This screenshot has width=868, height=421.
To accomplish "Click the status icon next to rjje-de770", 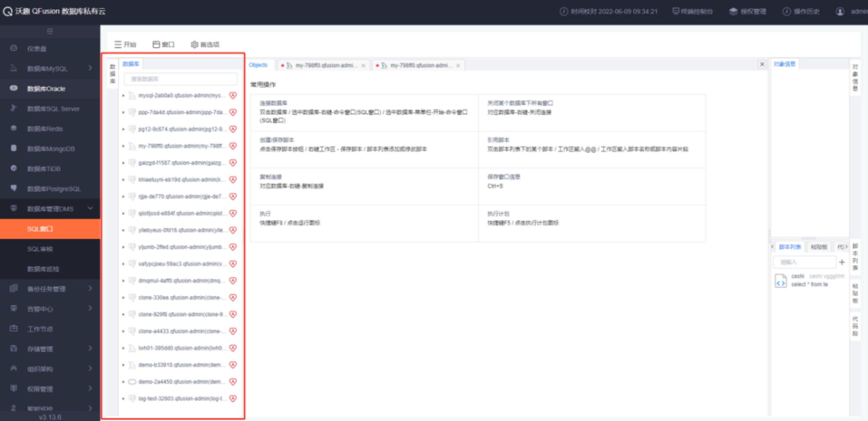I will click(x=233, y=196).
